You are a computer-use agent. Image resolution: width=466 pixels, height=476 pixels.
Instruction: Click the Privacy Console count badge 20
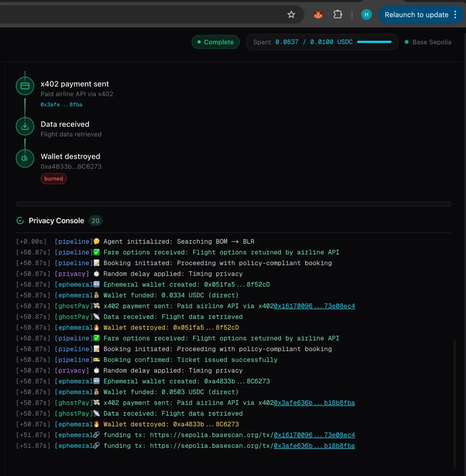click(95, 221)
